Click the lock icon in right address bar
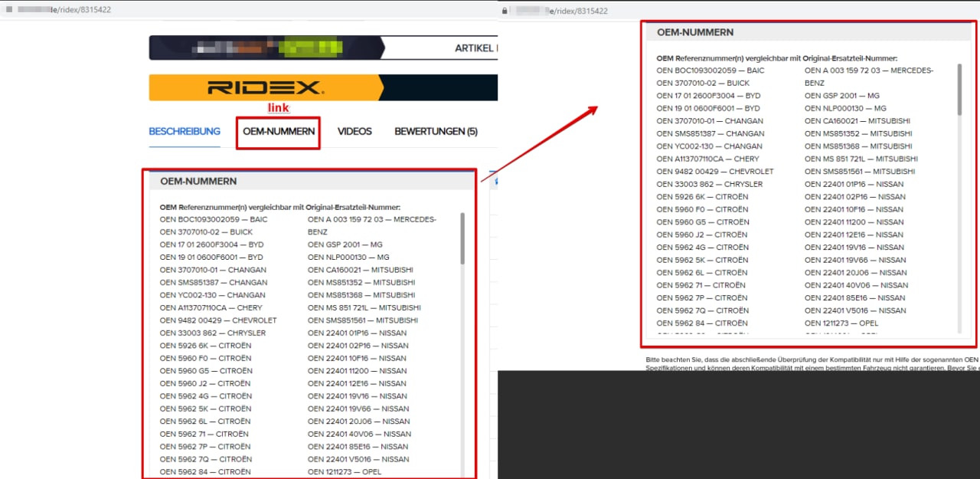This screenshot has width=980, height=479. [x=503, y=11]
